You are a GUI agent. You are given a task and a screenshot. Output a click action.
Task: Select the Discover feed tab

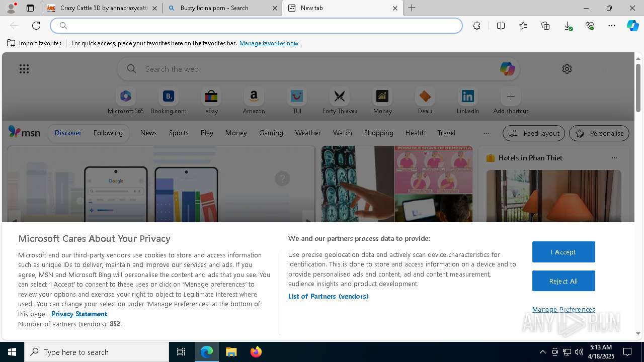[x=68, y=133]
